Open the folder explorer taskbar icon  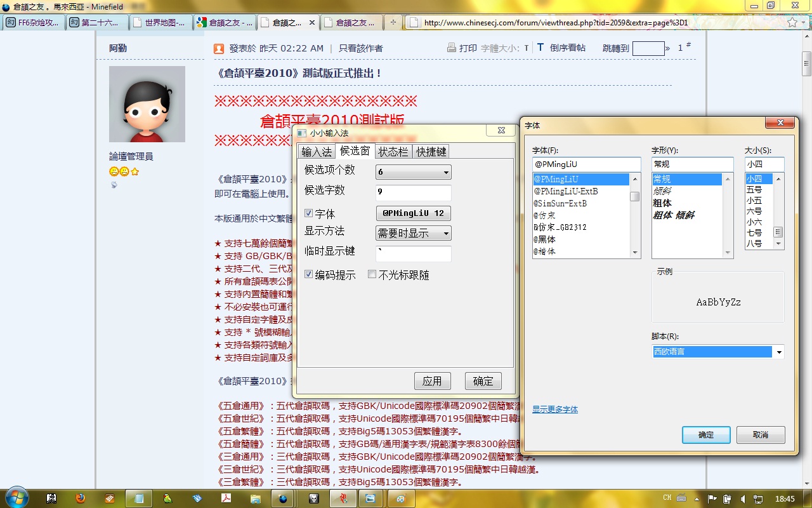(x=256, y=498)
